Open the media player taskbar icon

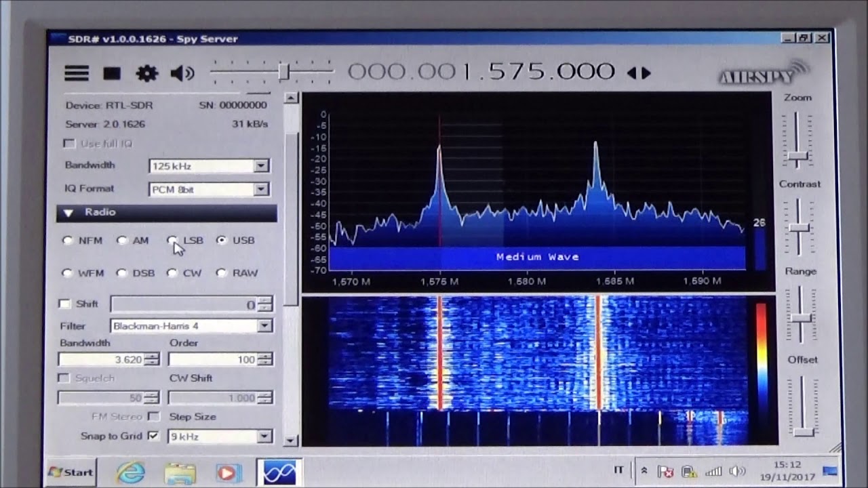point(228,472)
